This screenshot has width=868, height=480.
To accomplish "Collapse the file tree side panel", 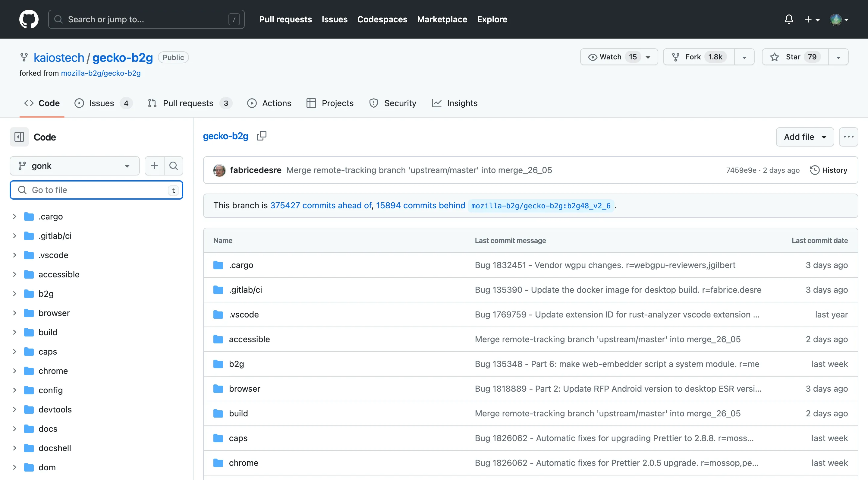I will click(19, 137).
